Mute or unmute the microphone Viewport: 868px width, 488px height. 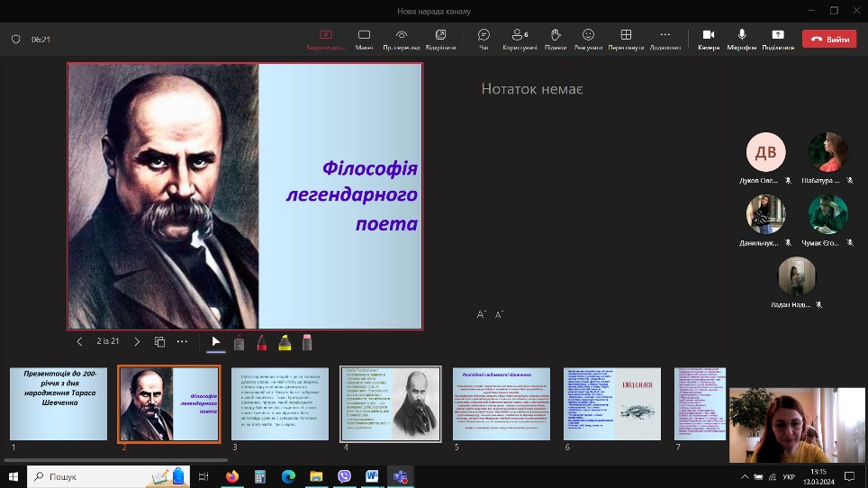[743, 39]
